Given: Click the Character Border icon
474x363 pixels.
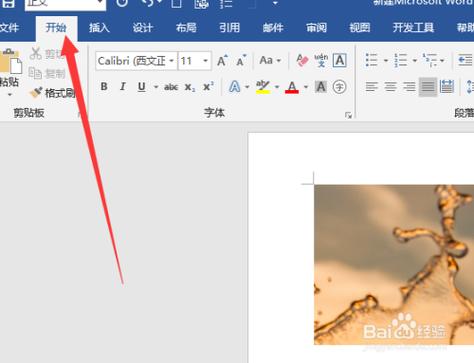Looking at the screenshot, I should tap(340, 61).
